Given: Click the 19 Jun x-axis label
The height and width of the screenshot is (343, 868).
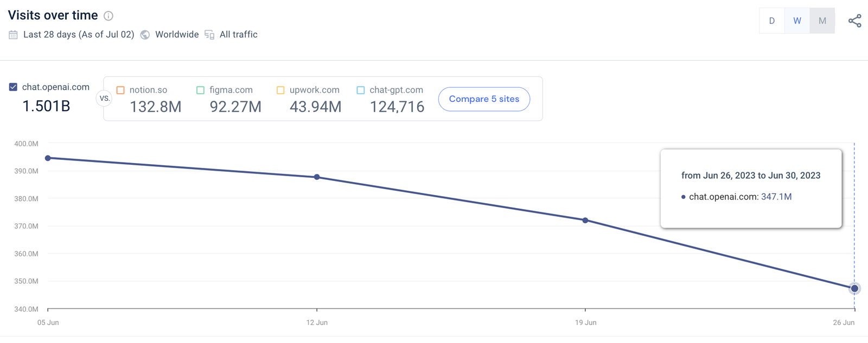Looking at the screenshot, I should 586,322.
